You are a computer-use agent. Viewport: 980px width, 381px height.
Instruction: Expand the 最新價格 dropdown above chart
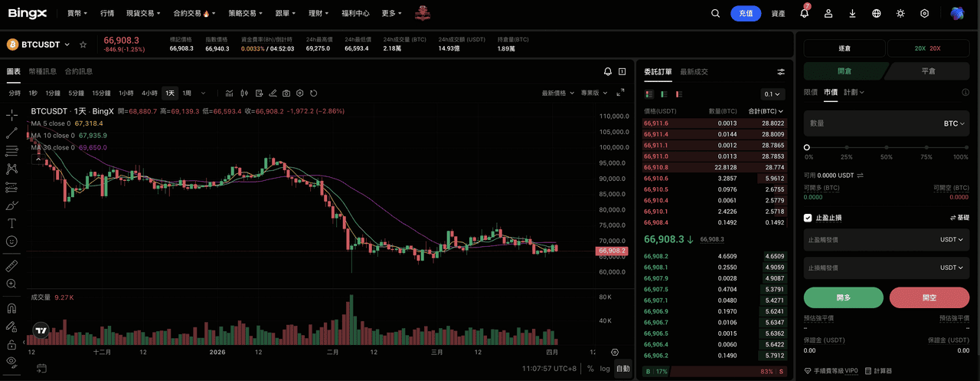point(557,93)
